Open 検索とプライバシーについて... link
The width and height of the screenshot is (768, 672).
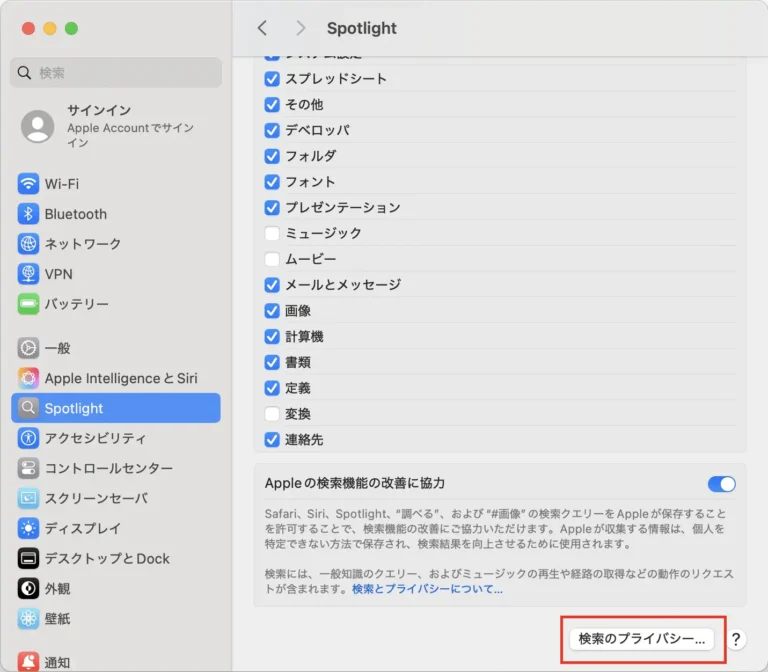(427, 589)
